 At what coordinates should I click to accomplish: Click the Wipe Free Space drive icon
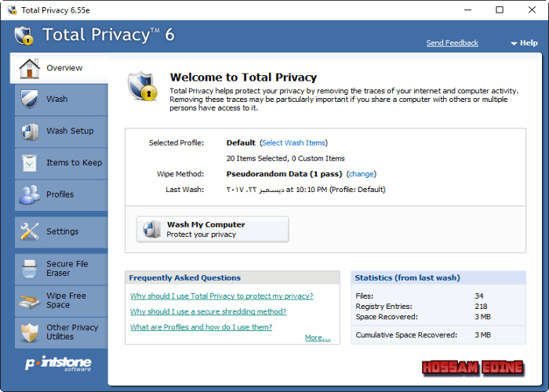30,301
